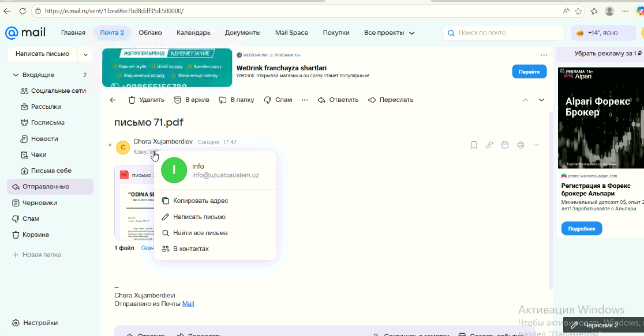Open Спам folder in sidebar

tap(25, 218)
